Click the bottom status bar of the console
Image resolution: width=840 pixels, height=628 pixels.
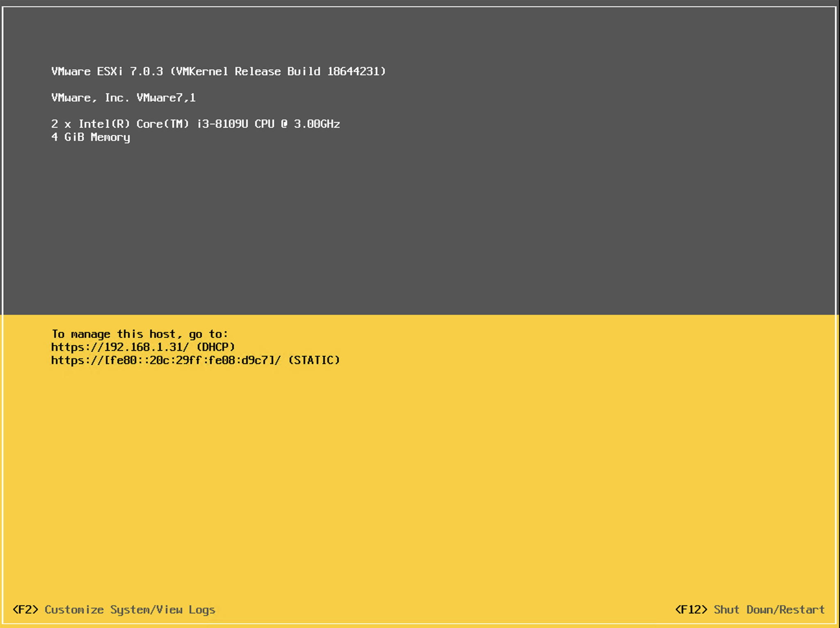pyautogui.click(x=420, y=610)
